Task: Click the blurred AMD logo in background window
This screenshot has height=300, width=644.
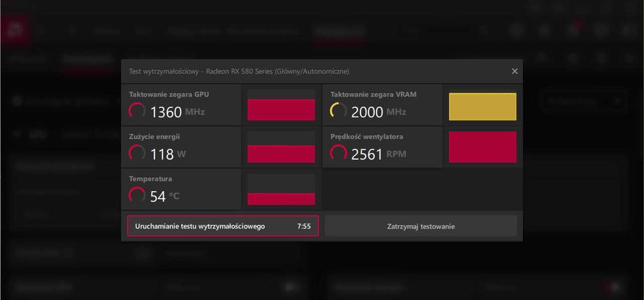Action: pyautogui.click(x=15, y=31)
